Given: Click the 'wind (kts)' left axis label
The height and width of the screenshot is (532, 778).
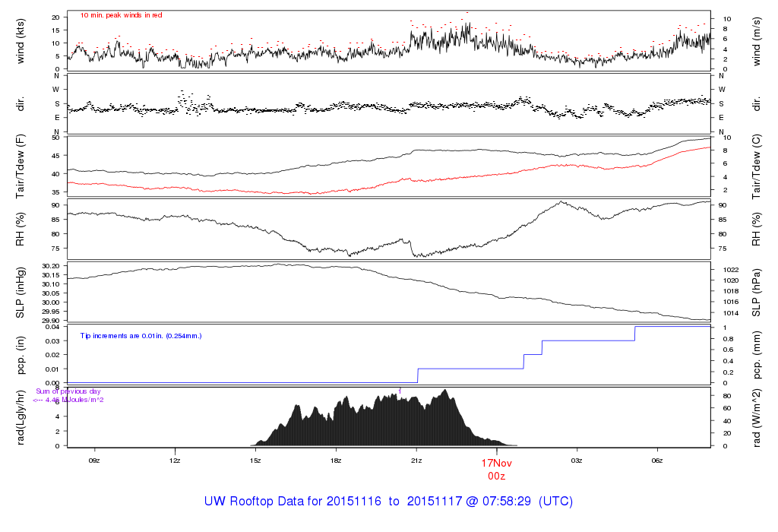Looking at the screenshot, I should click(x=21, y=41).
